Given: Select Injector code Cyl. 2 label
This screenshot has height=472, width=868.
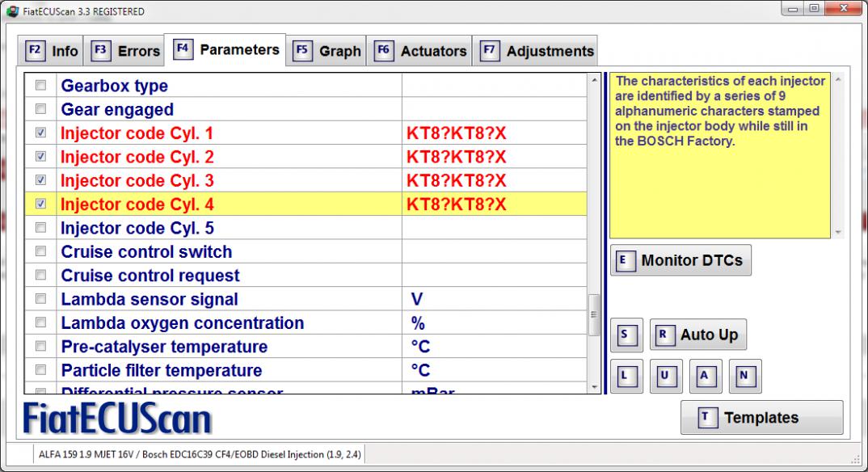Looking at the screenshot, I should (x=137, y=157).
